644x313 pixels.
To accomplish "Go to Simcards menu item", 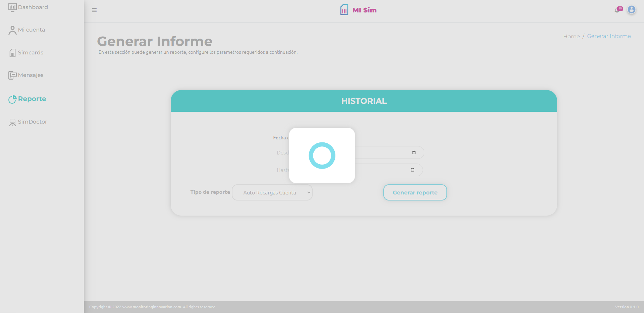I will pos(31,53).
